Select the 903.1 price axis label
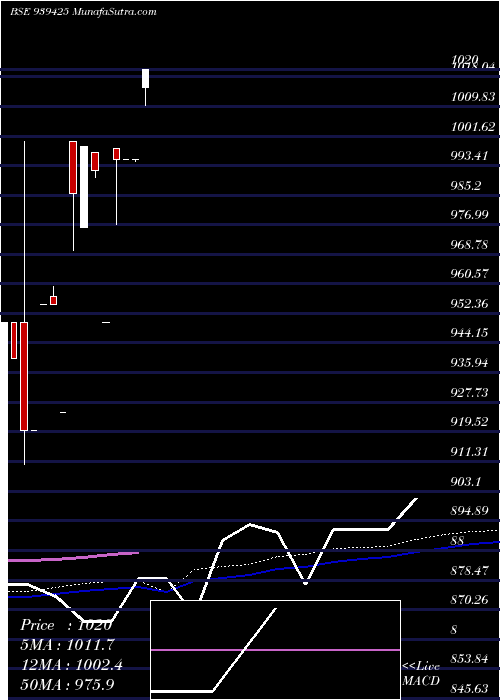The height and width of the screenshot is (700, 500). (466, 481)
